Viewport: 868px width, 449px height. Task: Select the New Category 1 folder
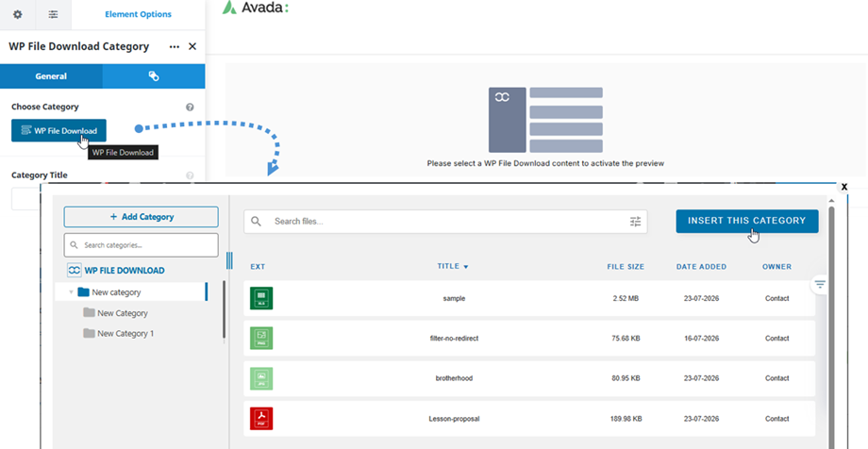pyautogui.click(x=119, y=333)
